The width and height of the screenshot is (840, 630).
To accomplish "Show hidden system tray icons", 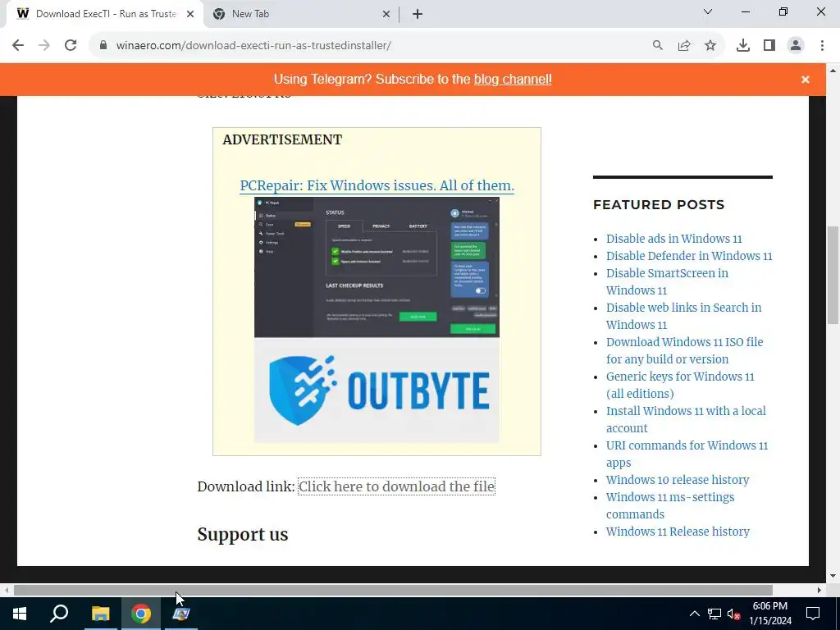I will (x=694, y=614).
